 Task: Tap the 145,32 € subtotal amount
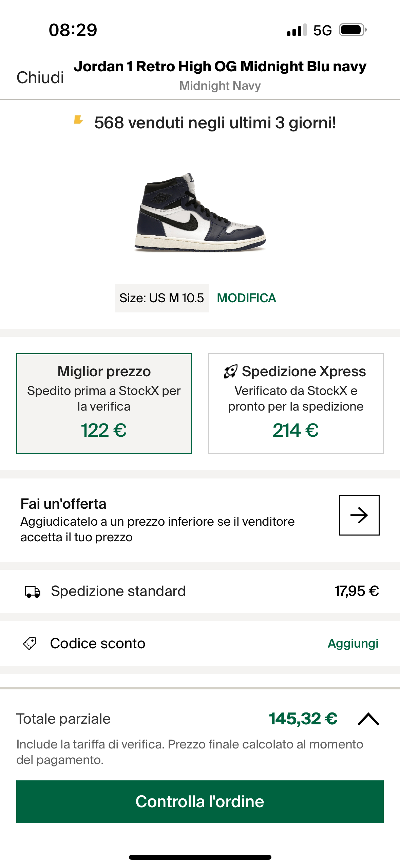coord(303,719)
